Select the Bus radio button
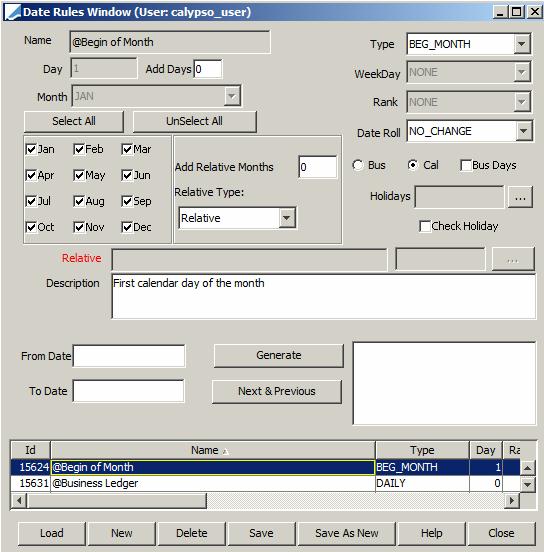 358,165
